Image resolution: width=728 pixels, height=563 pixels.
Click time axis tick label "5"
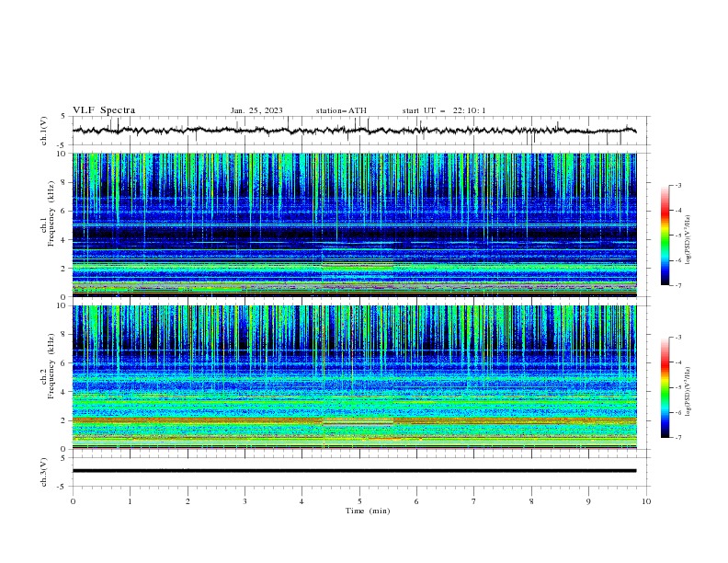pos(359,501)
